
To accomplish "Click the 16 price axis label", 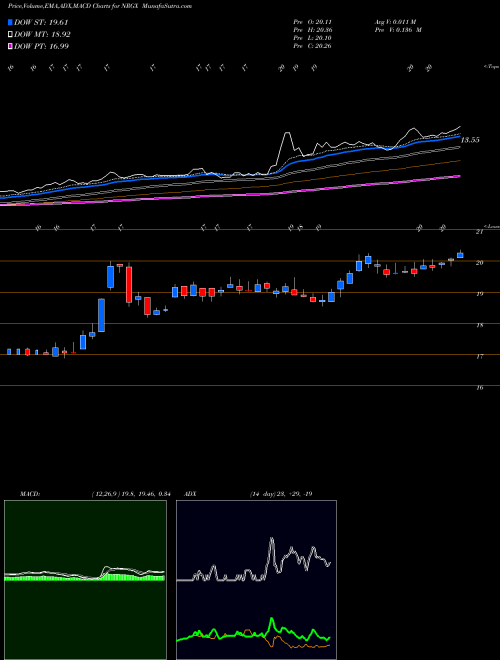I will pos(479,388).
